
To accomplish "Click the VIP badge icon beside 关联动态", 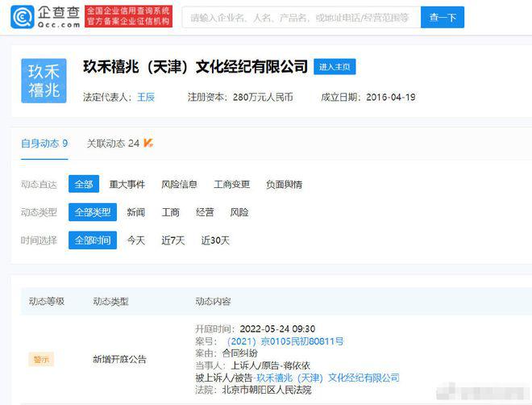I will pos(148,143).
